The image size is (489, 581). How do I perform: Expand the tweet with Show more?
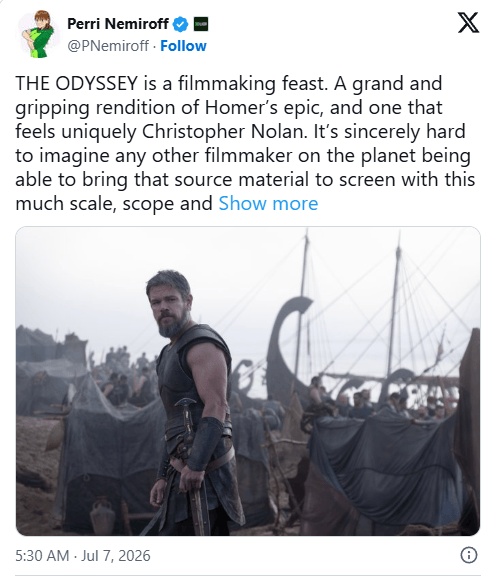[x=268, y=203]
